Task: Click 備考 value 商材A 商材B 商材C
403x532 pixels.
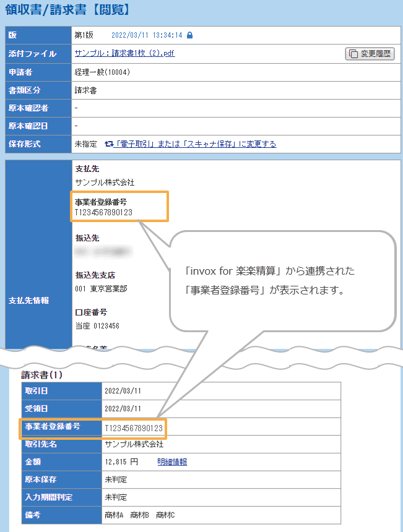Action: pyautogui.click(x=140, y=515)
